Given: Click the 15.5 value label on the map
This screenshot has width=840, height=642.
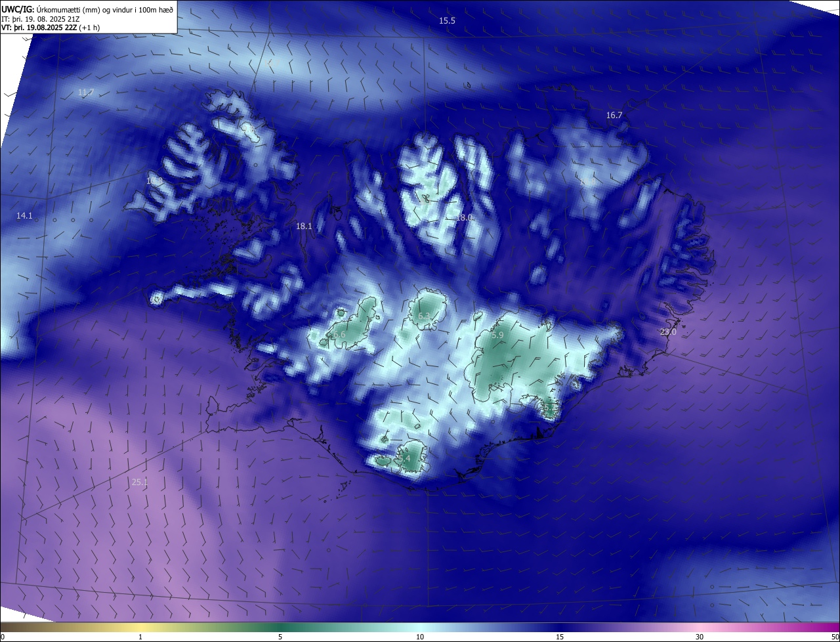Looking at the screenshot, I should point(447,21).
